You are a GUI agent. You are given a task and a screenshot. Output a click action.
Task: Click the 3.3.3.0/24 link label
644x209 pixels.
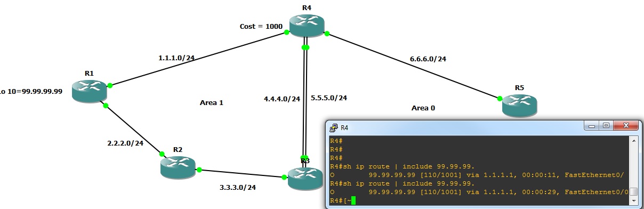(x=238, y=187)
